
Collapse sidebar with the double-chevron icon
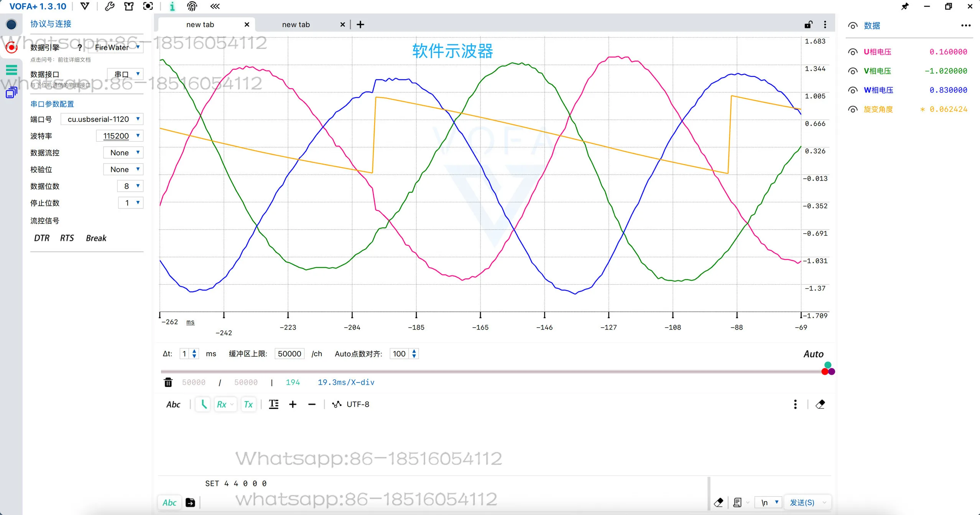click(x=215, y=6)
